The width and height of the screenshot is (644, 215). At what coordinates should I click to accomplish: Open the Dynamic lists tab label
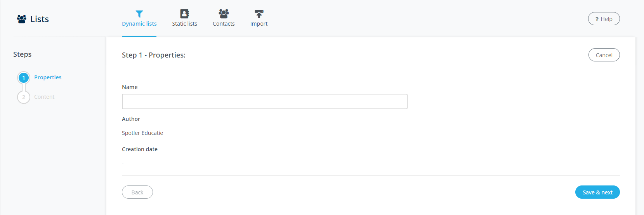click(x=139, y=24)
